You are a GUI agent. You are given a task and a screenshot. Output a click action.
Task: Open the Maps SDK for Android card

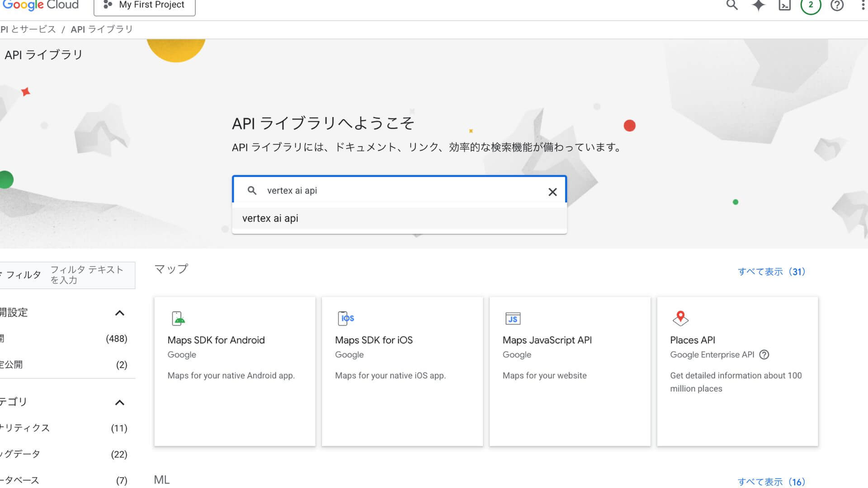click(x=235, y=371)
